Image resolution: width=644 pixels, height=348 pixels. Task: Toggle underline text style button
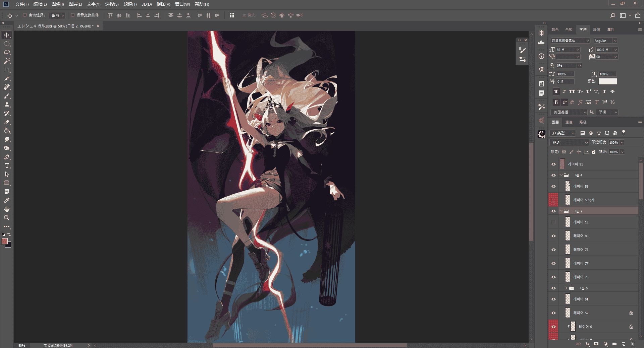click(604, 91)
